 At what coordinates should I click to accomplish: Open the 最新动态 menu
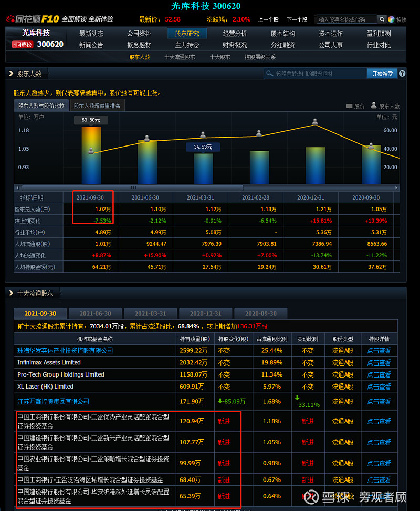pyautogui.click(x=91, y=33)
